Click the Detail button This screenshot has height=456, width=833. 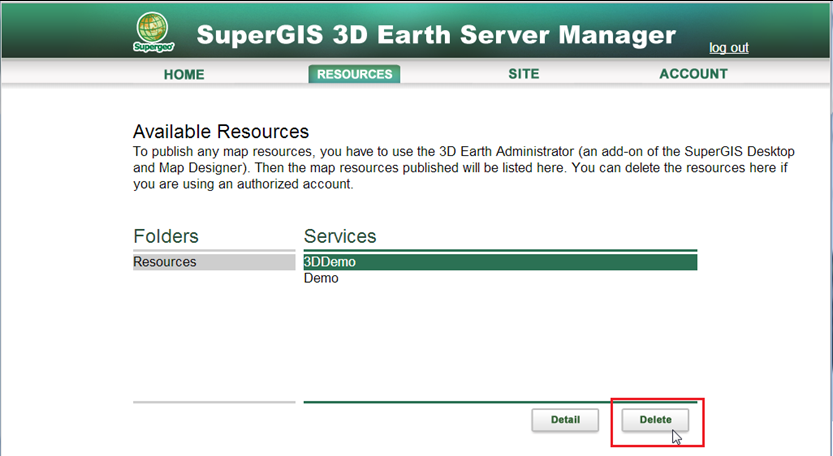point(565,420)
